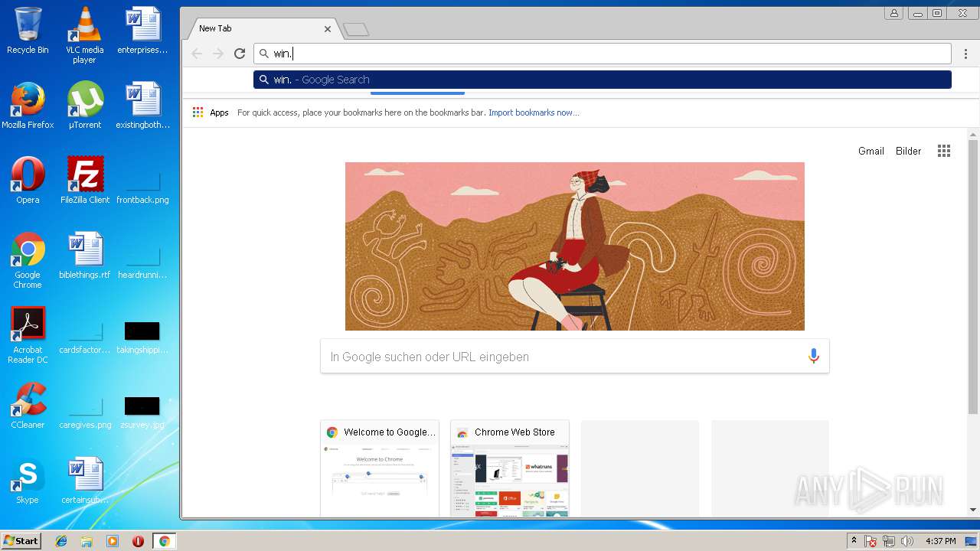
Task: Select the biblethings.rtf file
Action: [x=85, y=256]
